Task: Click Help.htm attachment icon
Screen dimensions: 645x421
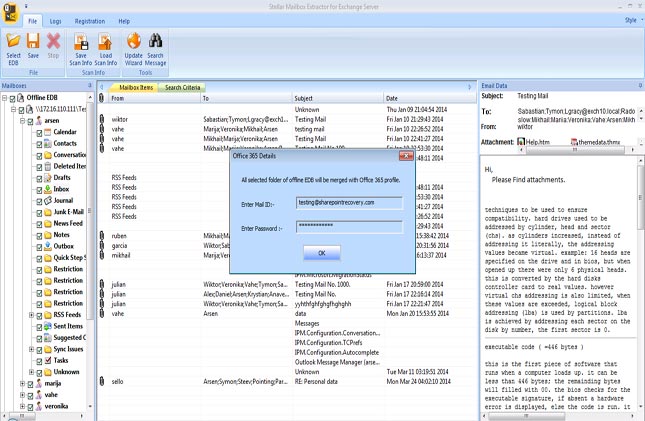Action: (521, 142)
